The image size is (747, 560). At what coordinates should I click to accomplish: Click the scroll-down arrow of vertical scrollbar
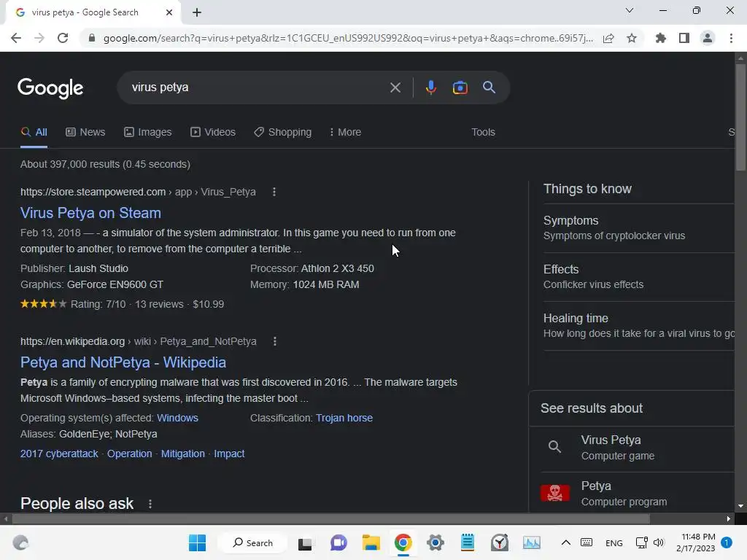click(740, 506)
